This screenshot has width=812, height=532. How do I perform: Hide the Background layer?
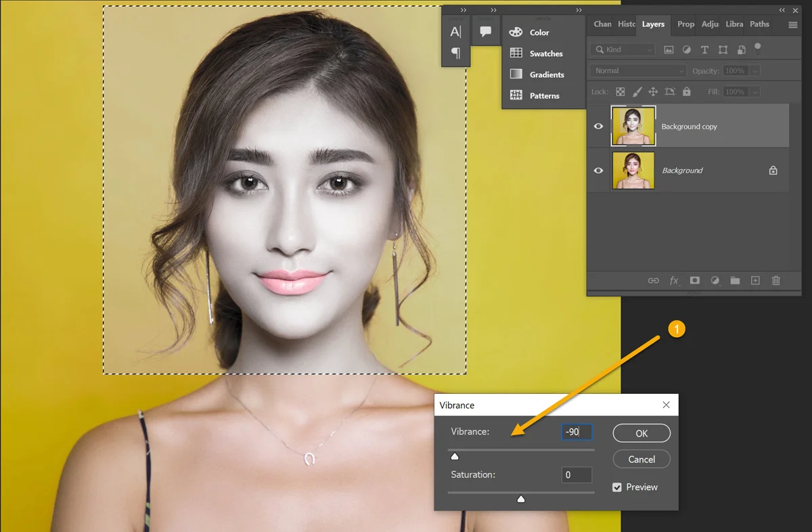click(598, 171)
